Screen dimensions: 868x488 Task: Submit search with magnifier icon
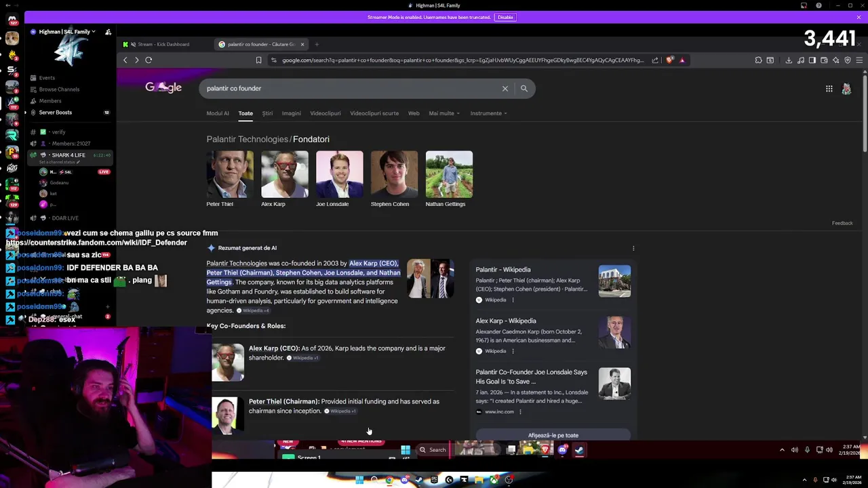coord(524,88)
